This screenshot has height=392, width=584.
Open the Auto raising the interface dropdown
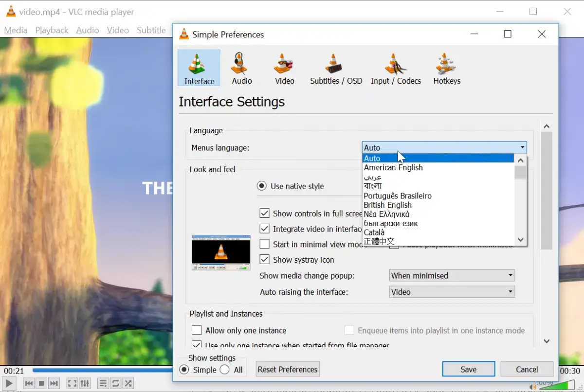pyautogui.click(x=452, y=292)
